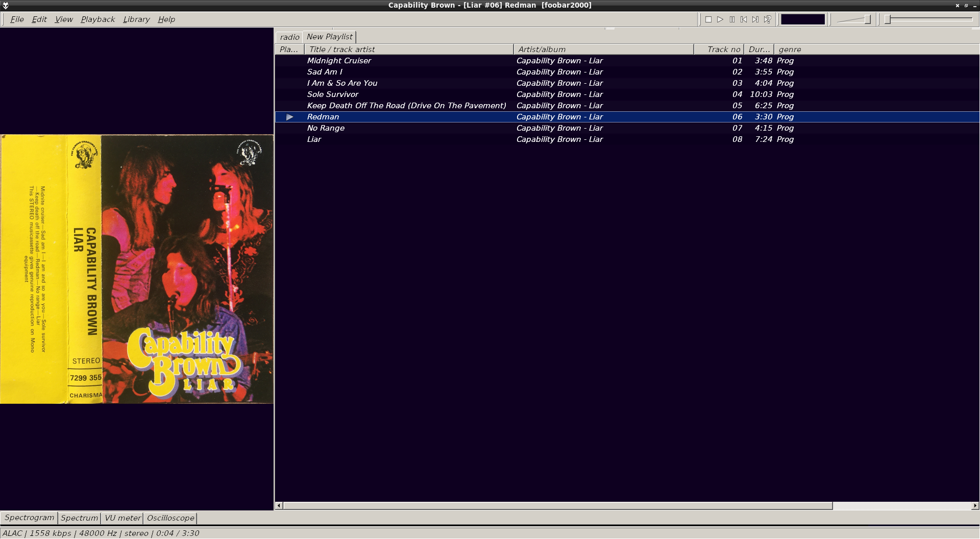Skip to the previous track
Image resolution: width=980 pixels, height=539 pixels.
(744, 19)
